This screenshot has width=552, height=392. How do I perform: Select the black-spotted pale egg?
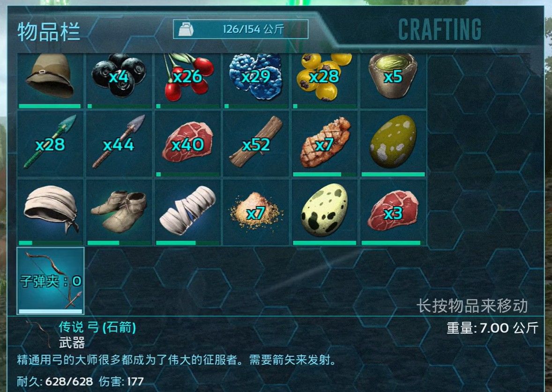point(324,212)
